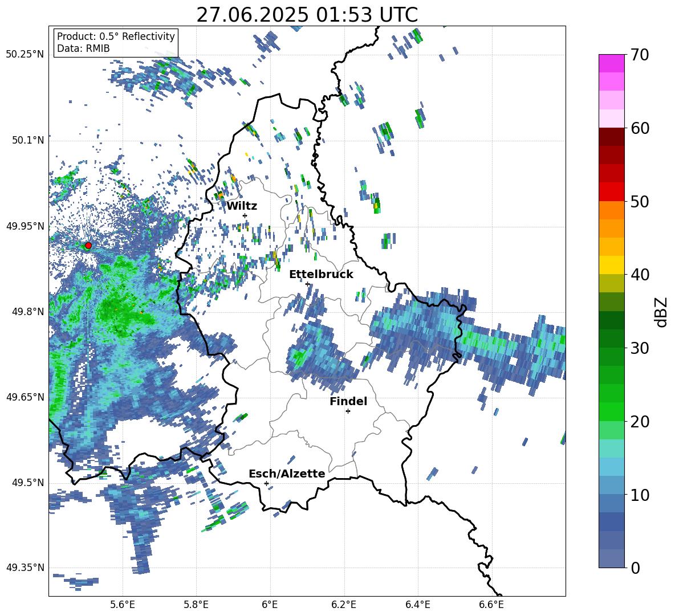
Task: Click the red radar site marker
Action: coord(88,246)
